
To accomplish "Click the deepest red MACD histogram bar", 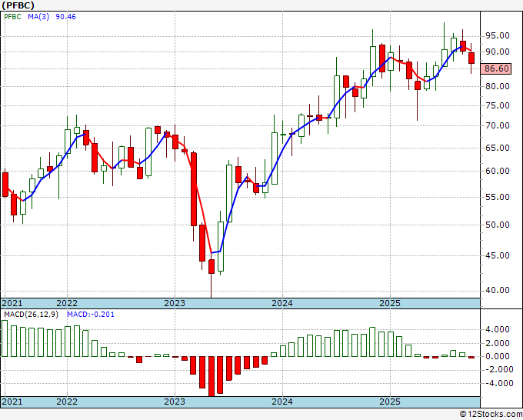I will click(212, 376).
